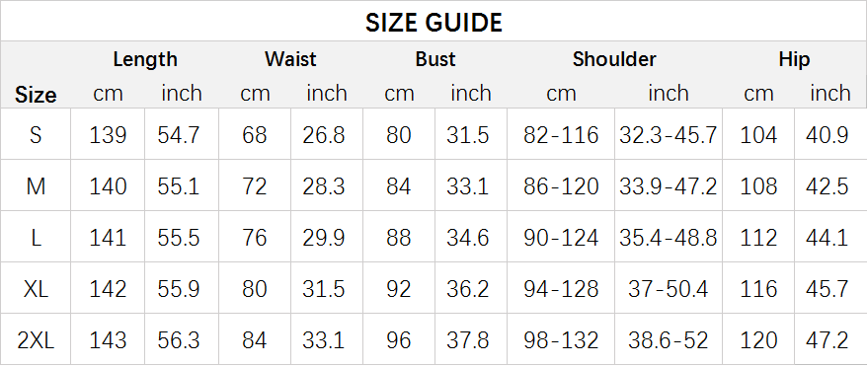
Task: Select the Waist column header
Action: click(290, 59)
